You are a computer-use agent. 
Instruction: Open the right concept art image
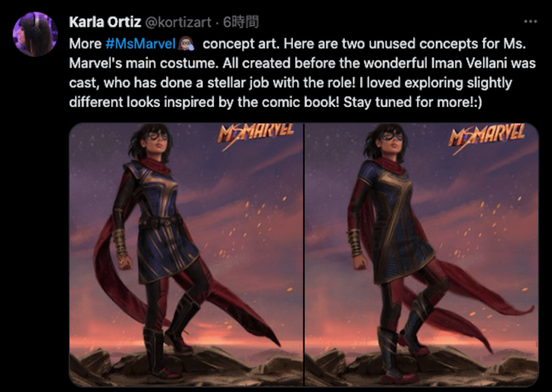tap(422, 254)
